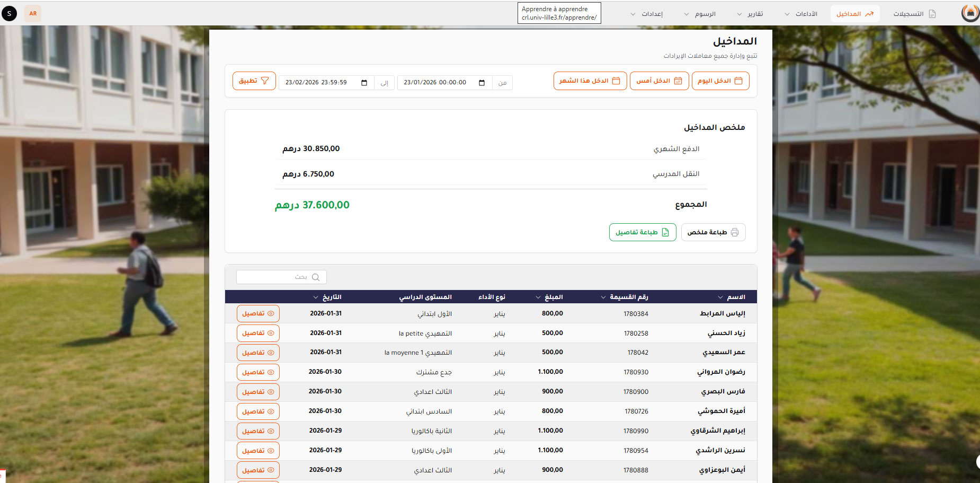Open calendar picker in the end date field
The height and width of the screenshot is (483, 980).
coord(364,83)
